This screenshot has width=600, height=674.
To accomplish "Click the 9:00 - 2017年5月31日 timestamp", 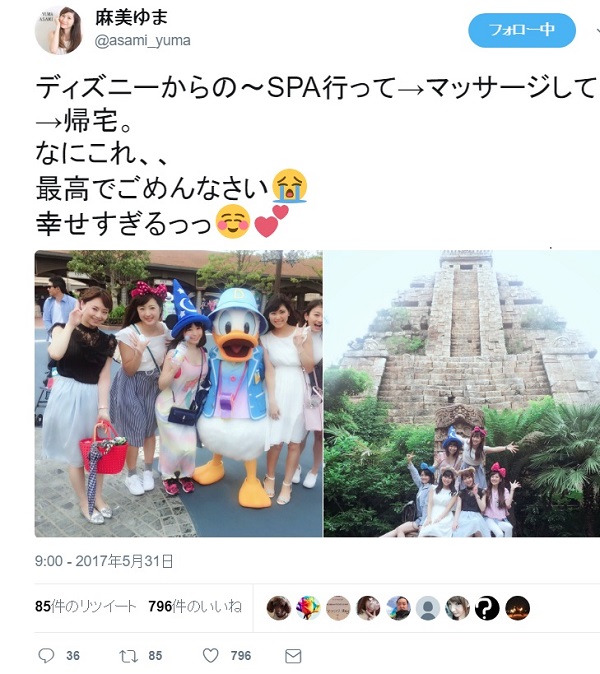I will 104,561.
